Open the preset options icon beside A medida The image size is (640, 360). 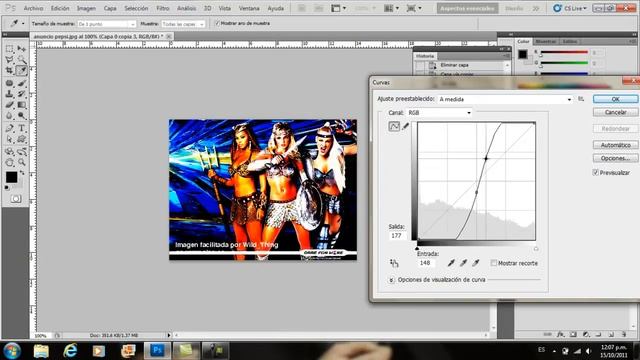pyautogui.click(x=581, y=99)
